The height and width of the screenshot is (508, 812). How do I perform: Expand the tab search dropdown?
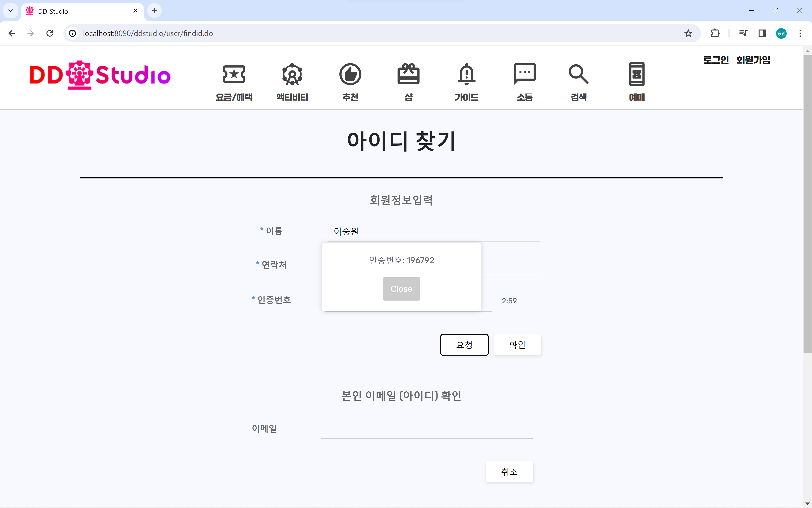(10, 11)
